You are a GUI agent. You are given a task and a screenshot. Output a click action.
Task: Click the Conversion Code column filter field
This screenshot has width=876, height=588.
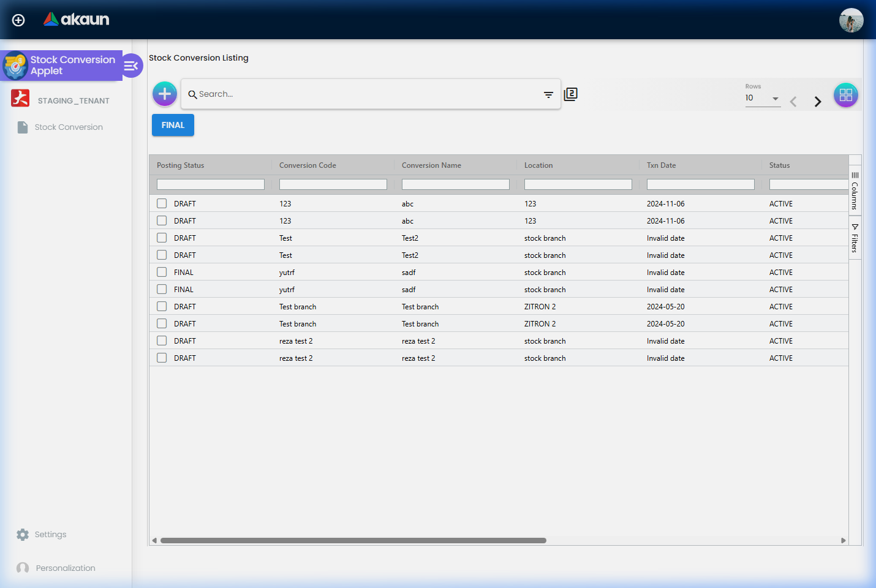click(x=333, y=184)
